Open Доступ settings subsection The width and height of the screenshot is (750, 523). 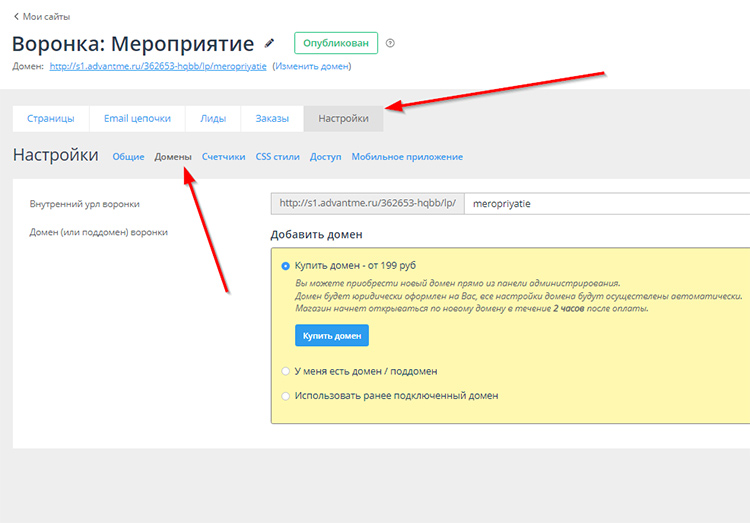coord(326,157)
